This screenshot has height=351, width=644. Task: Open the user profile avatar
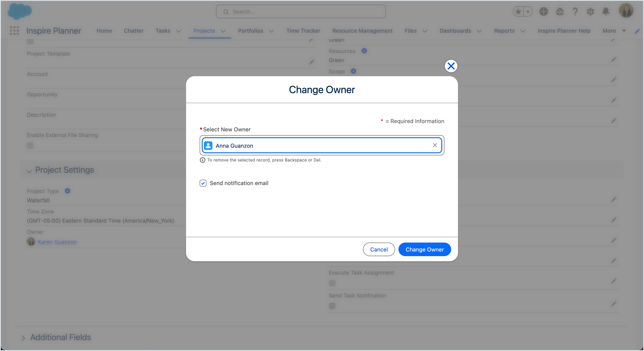pyautogui.click(x=626, y=10)
